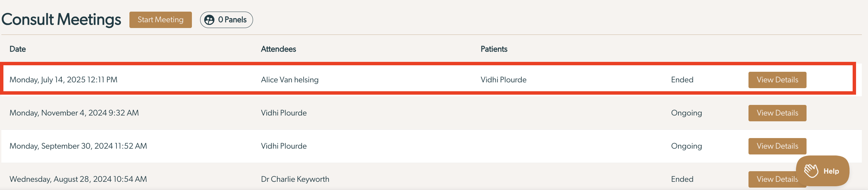Click the Patients column header
Viewport: 868px width, 190px height.
pos(494,49)
